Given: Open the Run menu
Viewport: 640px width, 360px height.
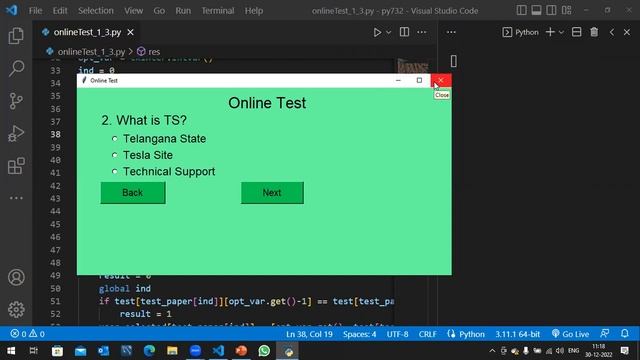Looking at the screenshot, I should click(x=183, y=11).
